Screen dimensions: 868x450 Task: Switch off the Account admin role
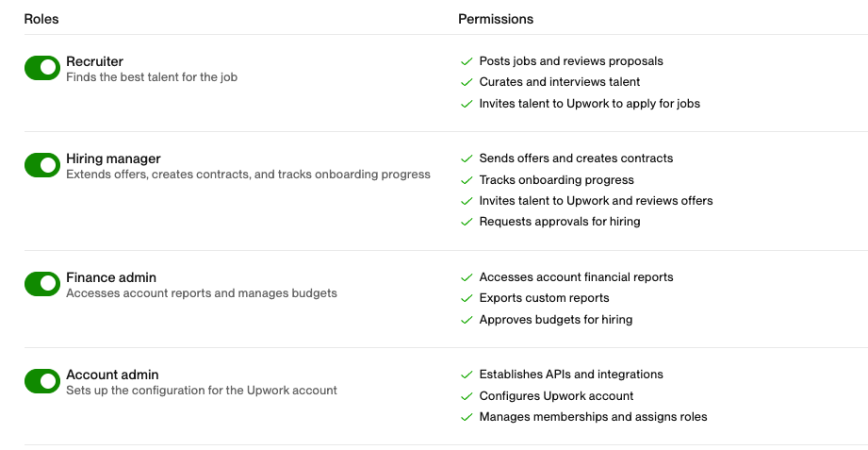pyautogui.click(x=42, y=381)
